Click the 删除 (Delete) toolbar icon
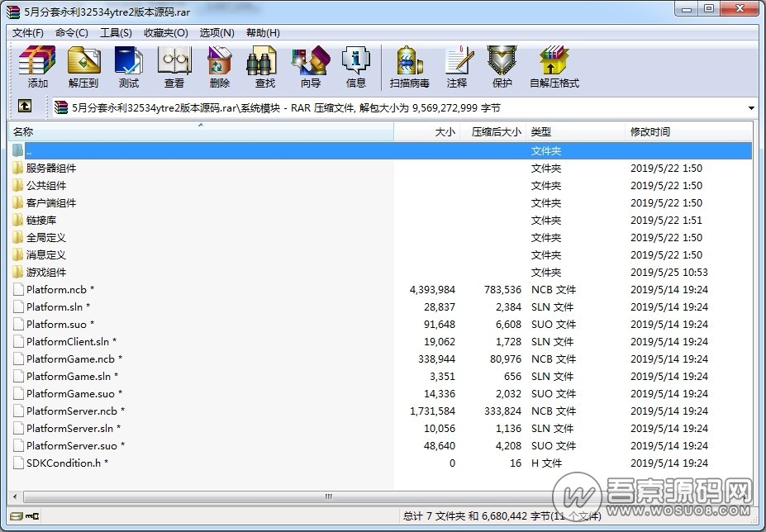 click(x=219, y=60)
